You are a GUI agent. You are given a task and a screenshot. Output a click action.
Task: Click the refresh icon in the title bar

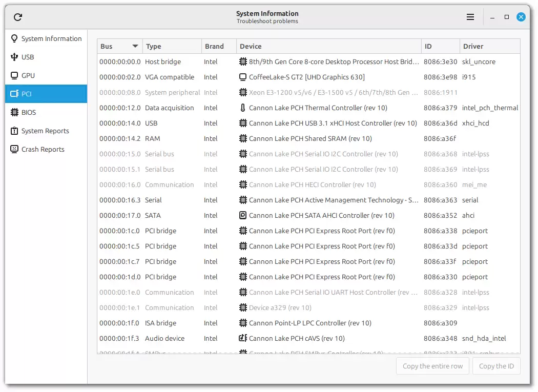(18, 17)
